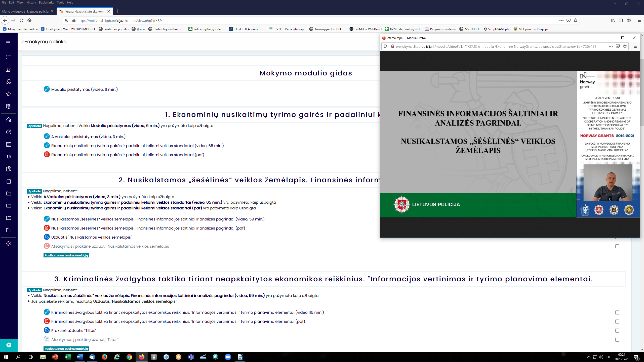Bookmark this page with the main window star
644x362 pixels.
(576, 20)
